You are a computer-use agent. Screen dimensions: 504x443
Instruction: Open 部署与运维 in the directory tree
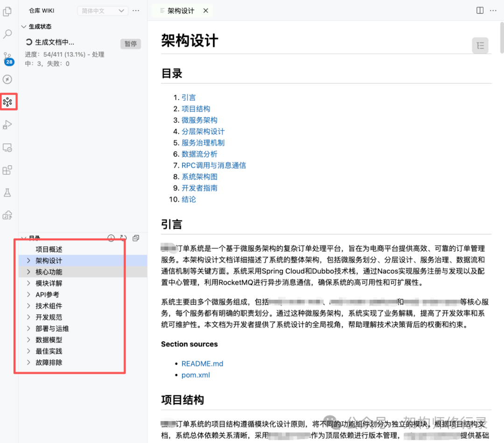52,329
